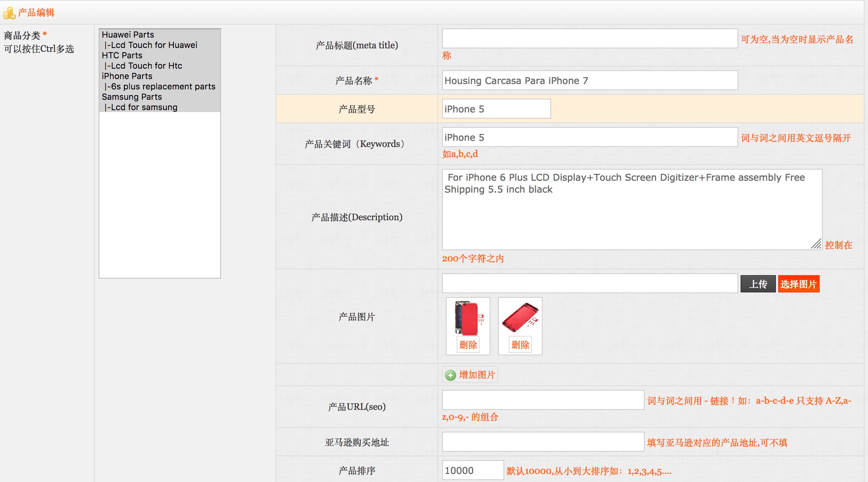
Task: Select Huawei Parts category in list
Action: point(128,35)
